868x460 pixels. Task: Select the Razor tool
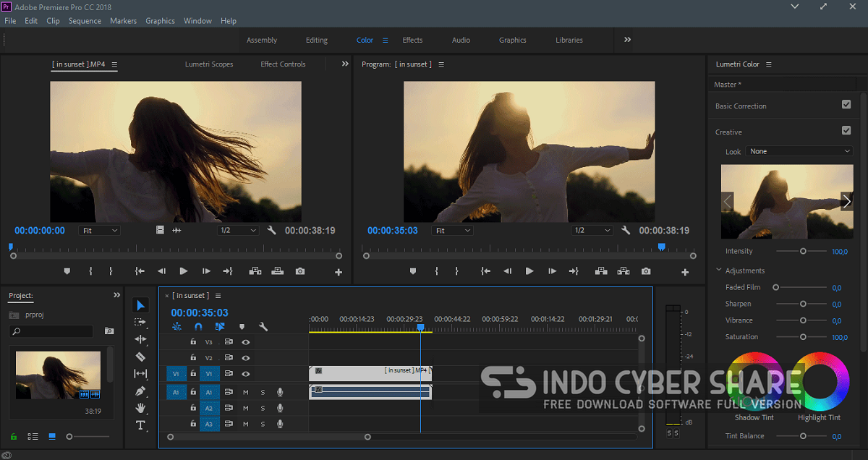pos(141,357)
